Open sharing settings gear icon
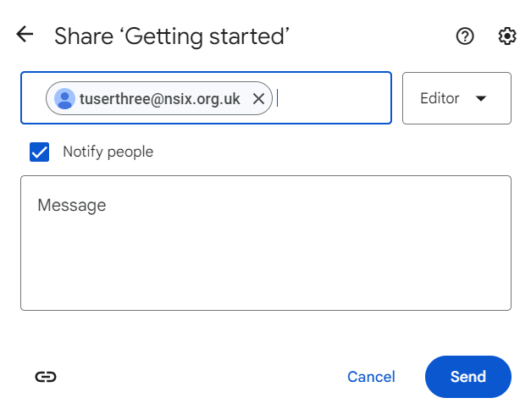The height and width of the screenshot is (420, 531). point(506,36)
